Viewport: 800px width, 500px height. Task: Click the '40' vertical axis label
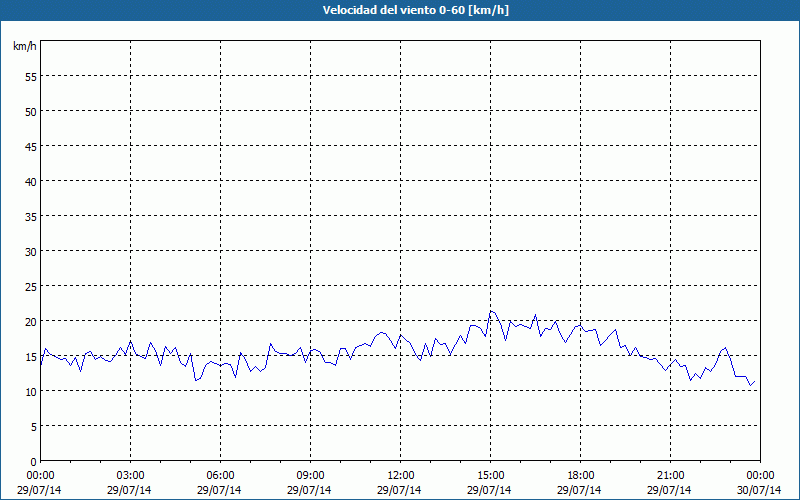(x=31, y=182)
